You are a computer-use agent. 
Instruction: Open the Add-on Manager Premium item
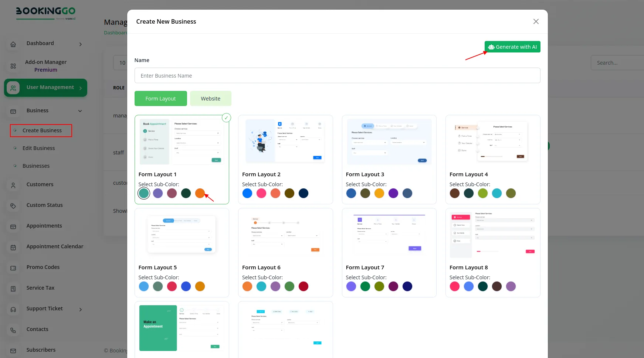point(46,66)
